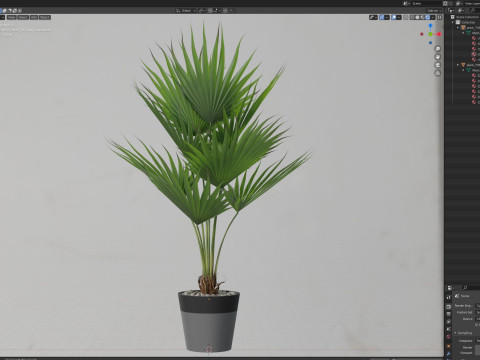Open the Integrator dropdown
480x360 pixels.
pyautogui.click(x=478, y=341)
